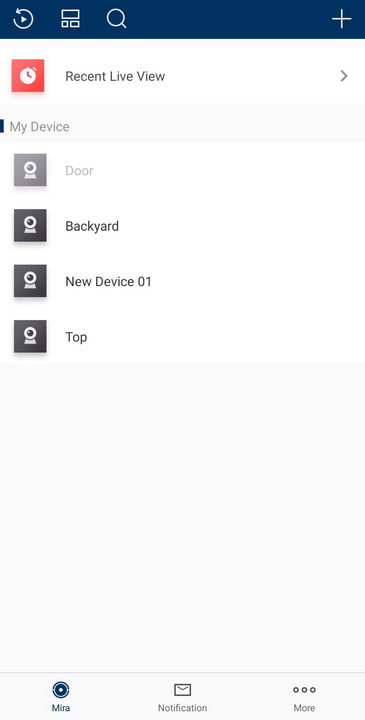Select the Top camera icon
This screenshot has height=720, width=365.
coord(30,337)
